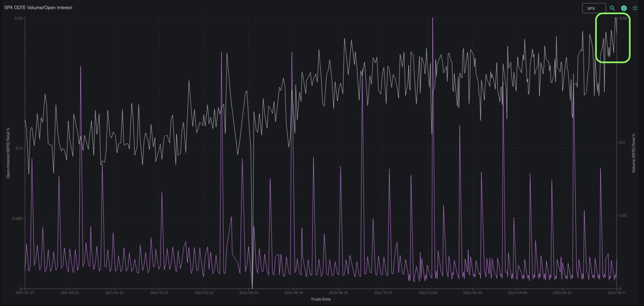Select the 0.085 open interest axis tick
Screen dimensions: 644x306
[x=17, y=218]
